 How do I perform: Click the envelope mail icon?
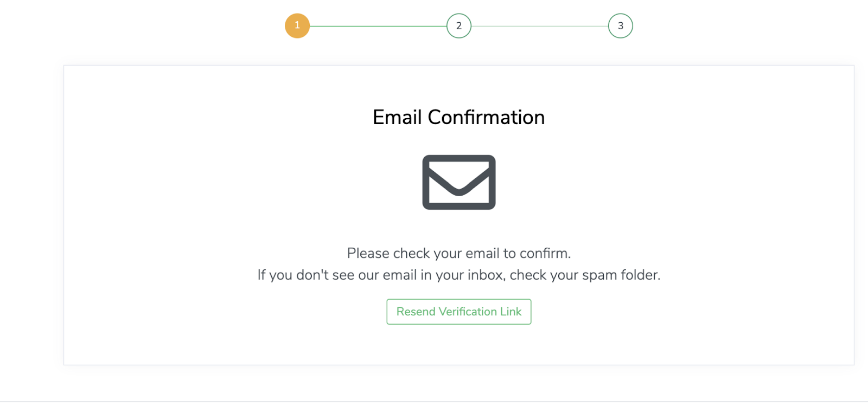(x=459, y=182)
